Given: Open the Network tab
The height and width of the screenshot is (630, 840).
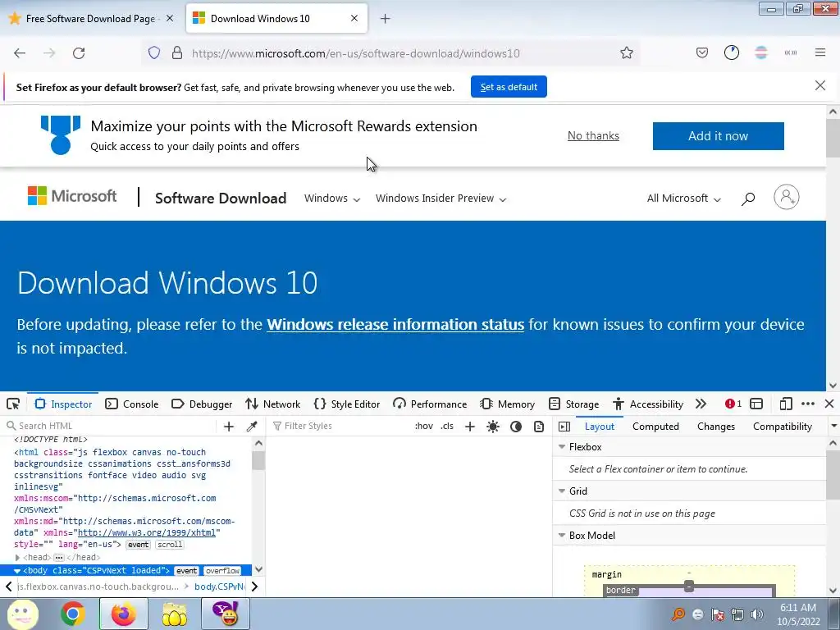Looking at the screenshot, I should [272, 404].
